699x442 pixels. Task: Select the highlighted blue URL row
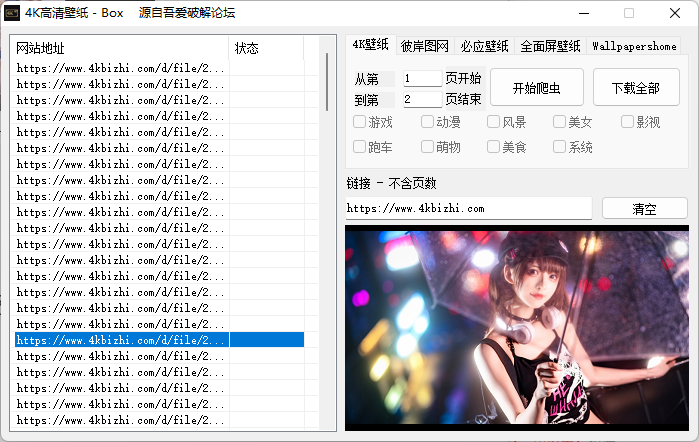122,340
